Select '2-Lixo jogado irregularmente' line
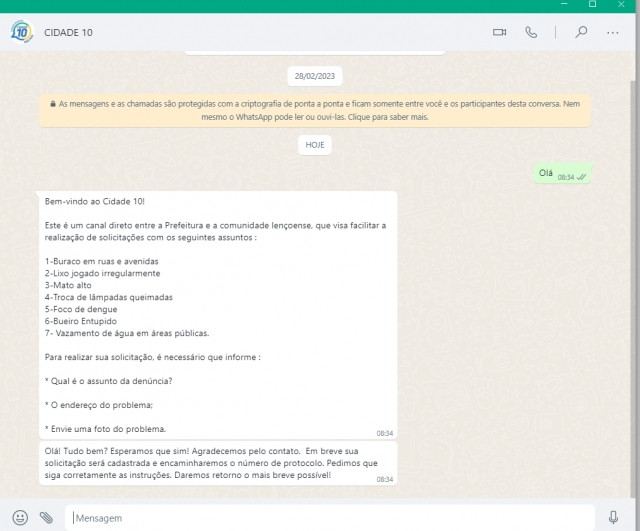 coord(102,273)
